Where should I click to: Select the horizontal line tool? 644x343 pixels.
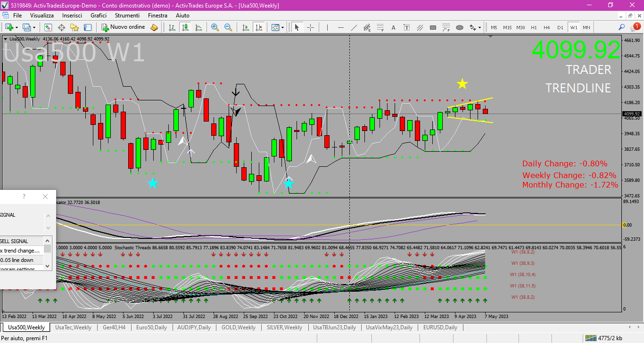pyautogui.click(x=340, y=27)
